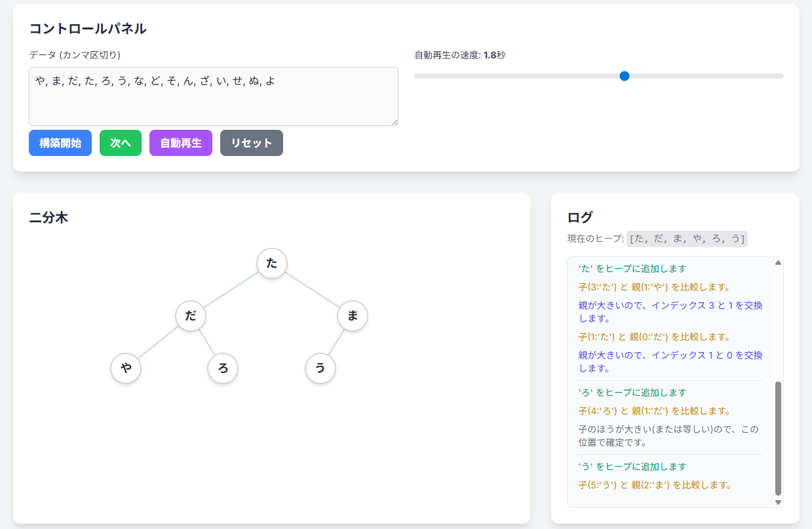812x529 pixels.
Task: Select the leaf node や
Action: (126, 368)
